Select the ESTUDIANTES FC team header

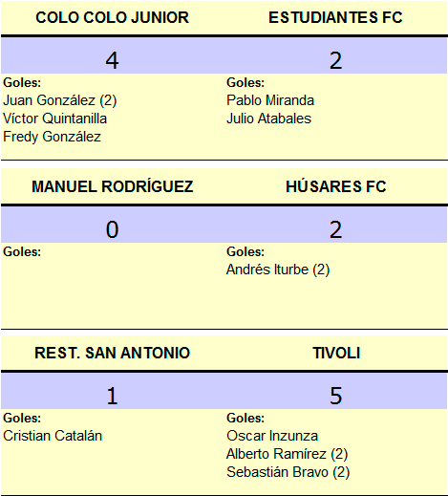coord(335,17)
